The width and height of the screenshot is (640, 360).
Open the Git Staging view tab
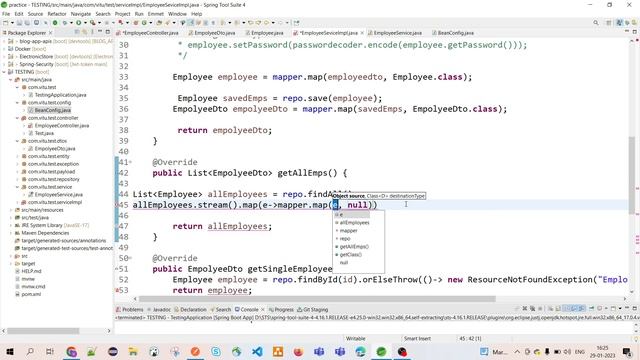(313, 309)
